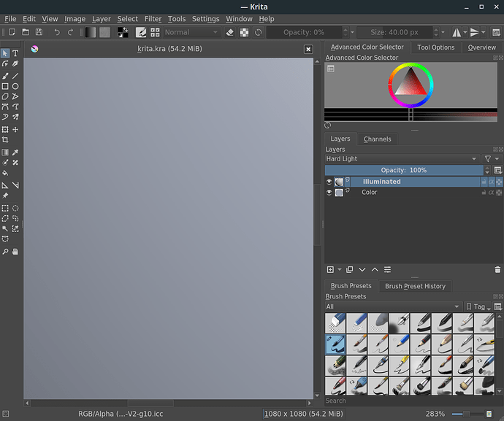The image size is (504, 421).
Task: Activate the Pan (hand) tool
Action: click(x=15, y=252)
